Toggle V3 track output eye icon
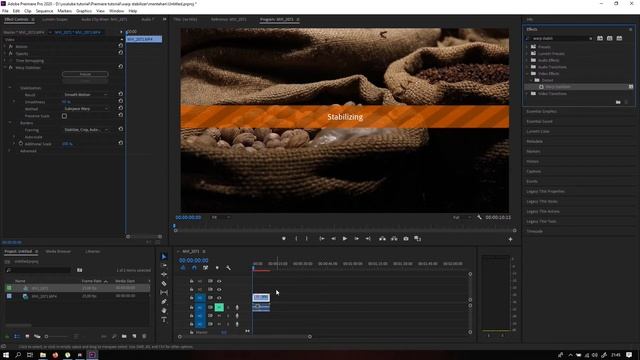The width and height of the screenshot is (640, 360). [219, 281]
